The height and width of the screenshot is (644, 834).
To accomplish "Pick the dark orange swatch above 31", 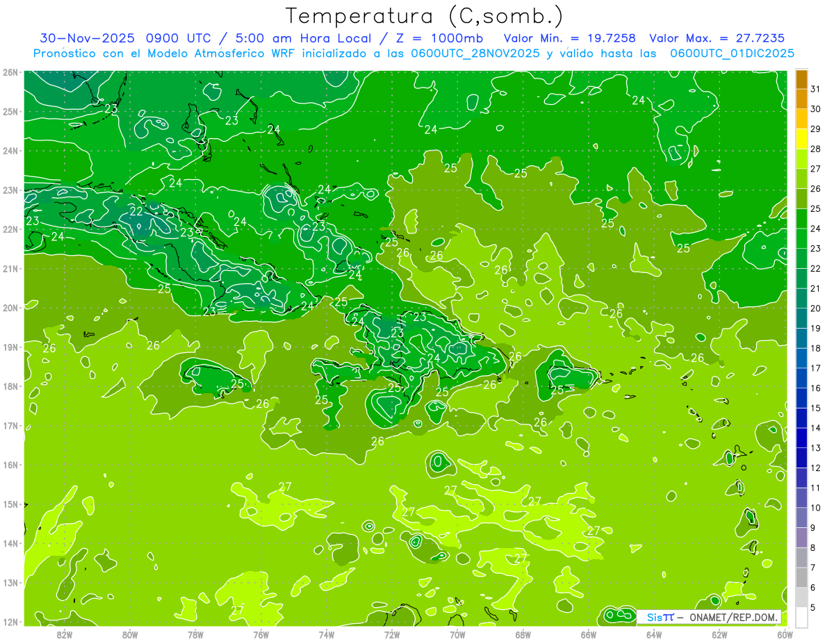I will point(801,79).
